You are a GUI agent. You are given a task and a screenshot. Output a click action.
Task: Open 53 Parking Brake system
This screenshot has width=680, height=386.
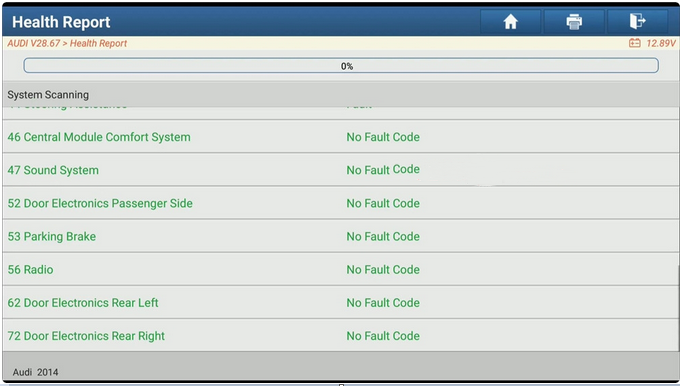tap(340, 236)
